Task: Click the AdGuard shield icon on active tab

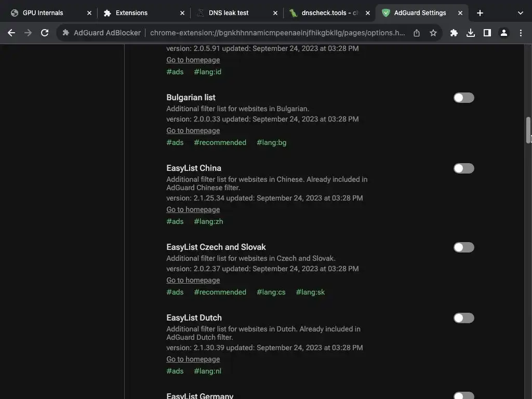Action: pyautogui.click(x=386, y=13)
